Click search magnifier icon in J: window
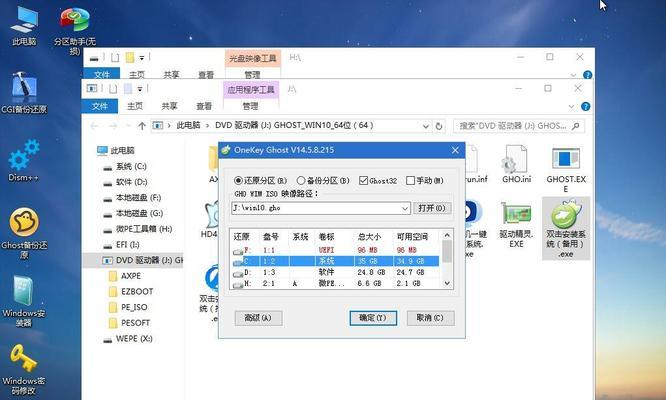Viewport: 666px width, 400px height. click(x=576, y=126)
